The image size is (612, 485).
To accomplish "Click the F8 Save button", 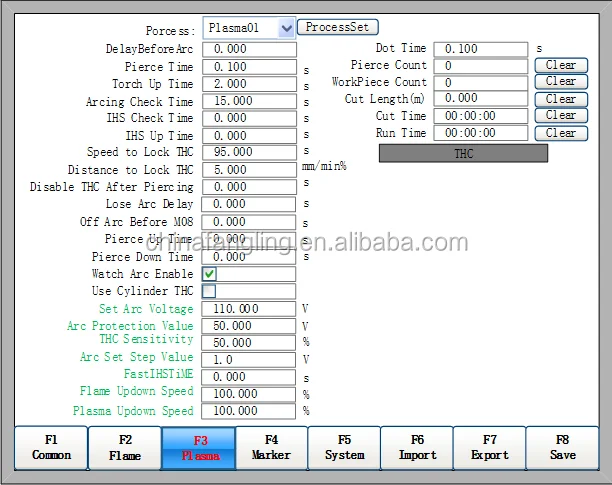I will [562, 448].
